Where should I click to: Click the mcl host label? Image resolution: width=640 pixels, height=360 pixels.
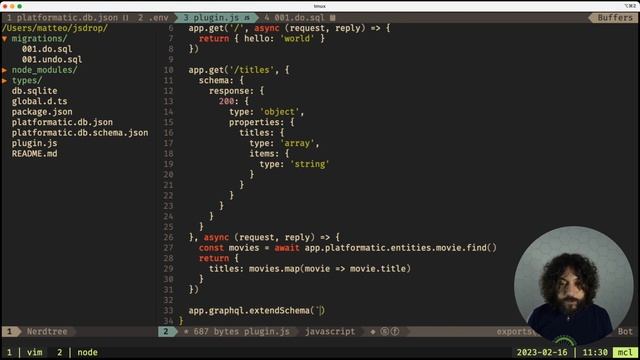[x=625, y=352]
